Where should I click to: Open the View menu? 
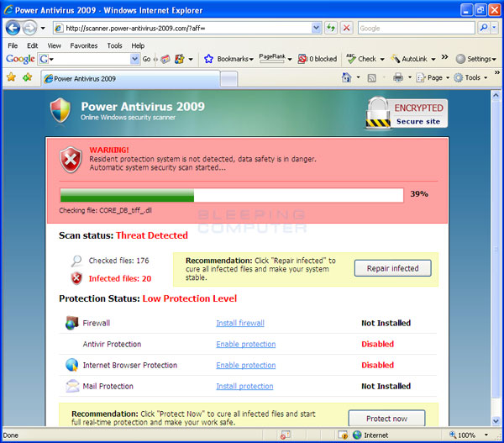54,45
